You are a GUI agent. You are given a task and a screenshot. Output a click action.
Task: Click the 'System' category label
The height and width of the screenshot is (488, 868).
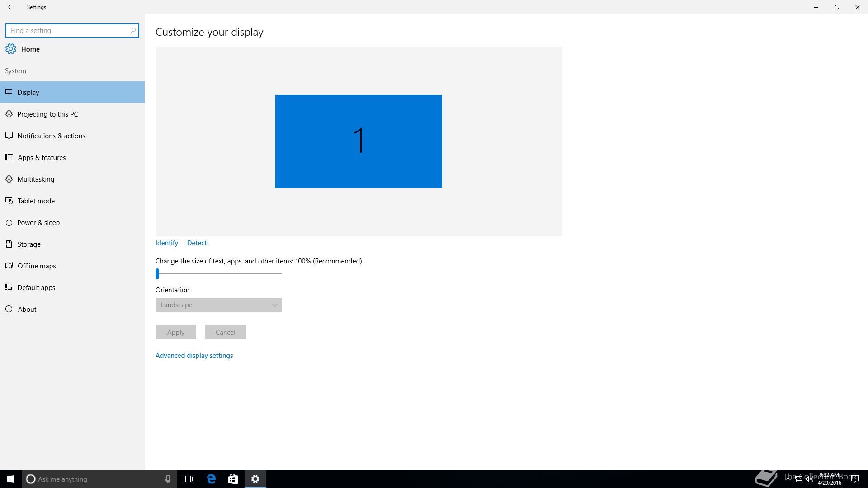tap(15, 71)
